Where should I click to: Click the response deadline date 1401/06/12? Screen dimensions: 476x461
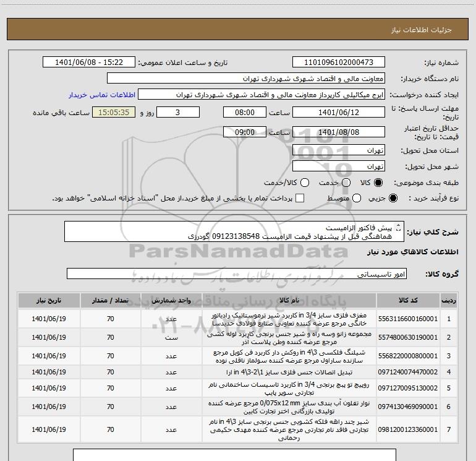[x=339, y=112]
